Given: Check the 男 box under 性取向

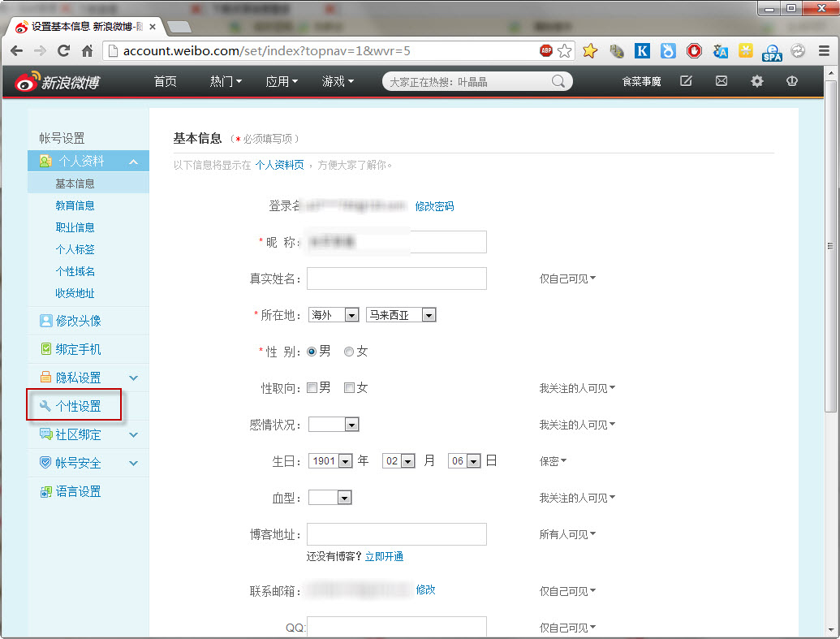Looking at the screenshot, I should click(312, 387).
